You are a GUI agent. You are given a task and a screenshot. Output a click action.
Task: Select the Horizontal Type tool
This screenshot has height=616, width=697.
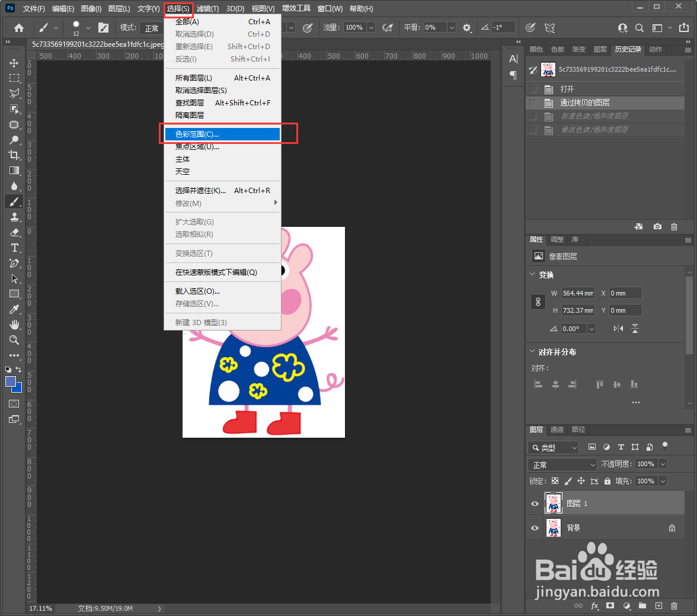(14, 248)
